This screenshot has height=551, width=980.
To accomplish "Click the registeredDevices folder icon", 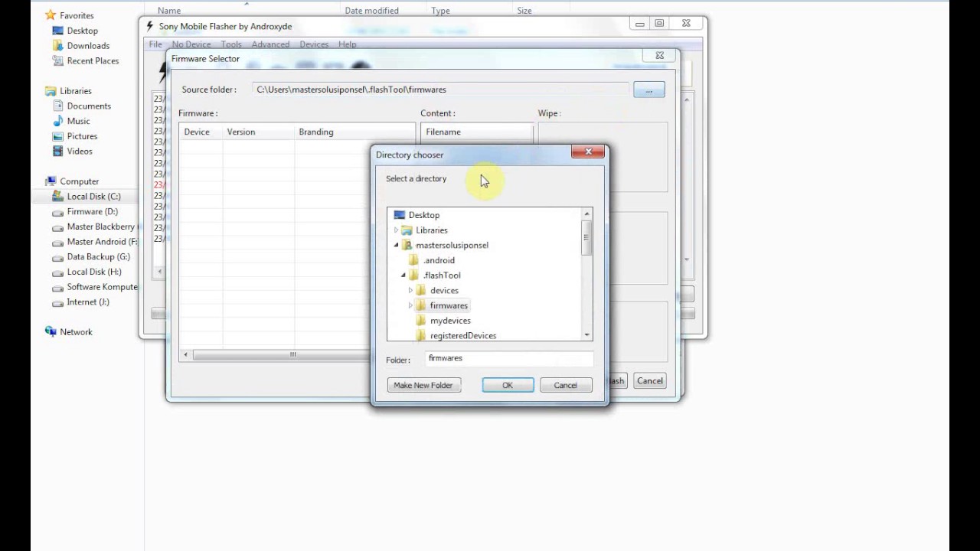I will pos(420,335).
